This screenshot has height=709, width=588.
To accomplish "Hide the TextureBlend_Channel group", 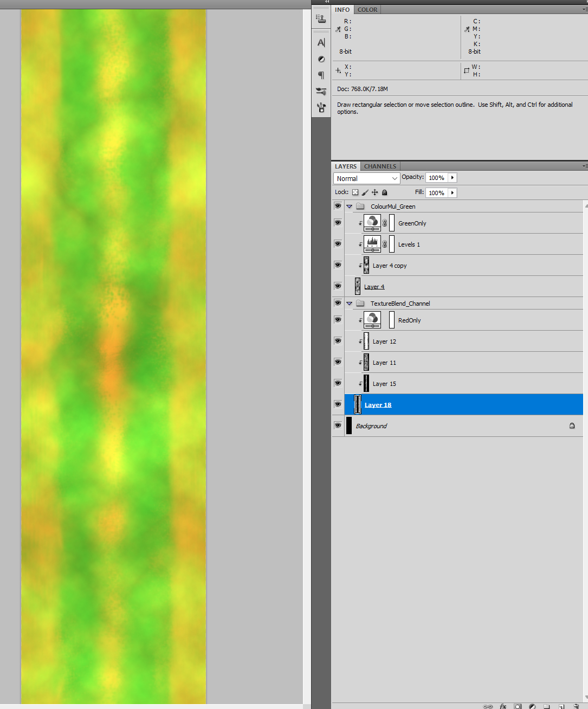I will (x=338, y=303).
